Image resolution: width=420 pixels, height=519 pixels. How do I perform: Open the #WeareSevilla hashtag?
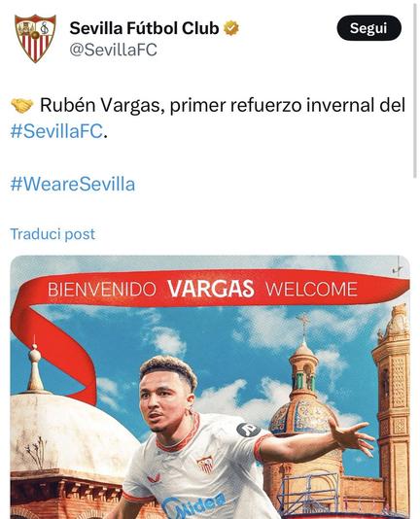tap(73, 184)
